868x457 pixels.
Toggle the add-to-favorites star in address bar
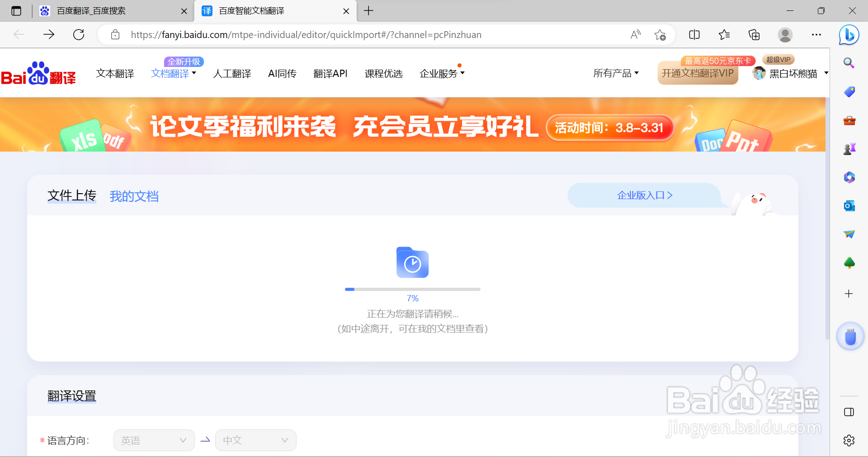(660, 34)
